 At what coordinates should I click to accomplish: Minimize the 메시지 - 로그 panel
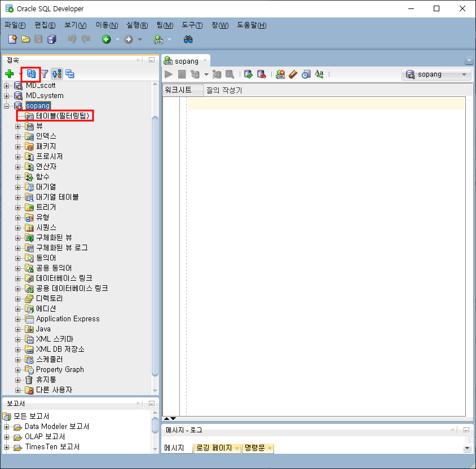pyautogui.click(x=466, y=430)
